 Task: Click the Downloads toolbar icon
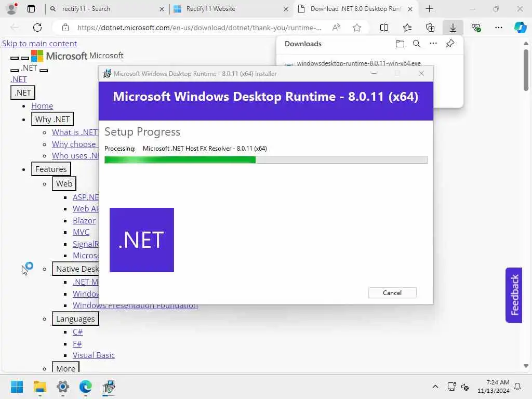[x=453, y=28]
